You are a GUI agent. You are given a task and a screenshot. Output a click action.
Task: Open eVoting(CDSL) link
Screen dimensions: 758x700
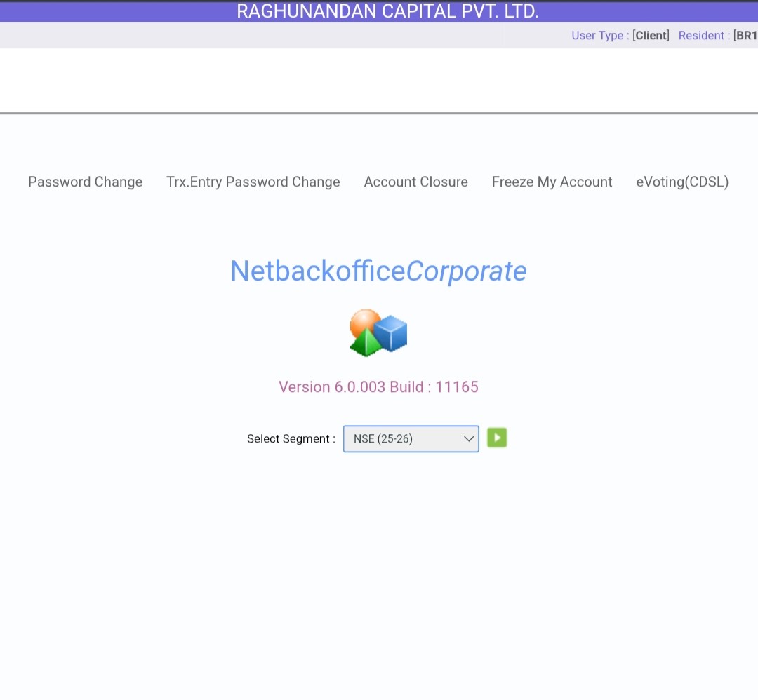click(x=682, y=182)
